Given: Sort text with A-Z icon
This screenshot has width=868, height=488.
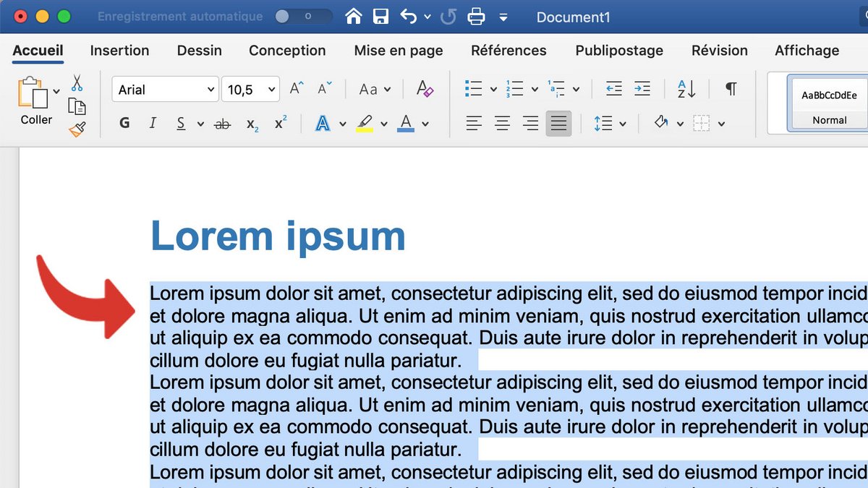Looking at the screenshot, I should (686, 89).
